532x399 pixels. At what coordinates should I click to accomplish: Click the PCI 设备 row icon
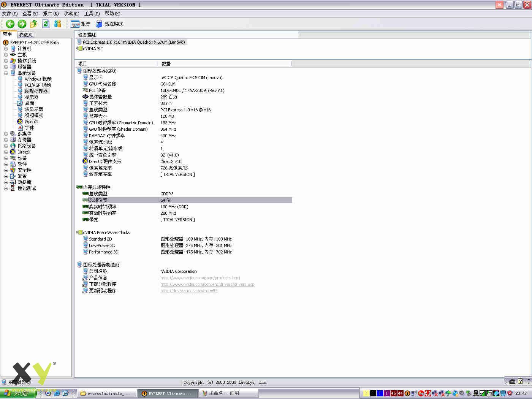(x=85, y=90)
